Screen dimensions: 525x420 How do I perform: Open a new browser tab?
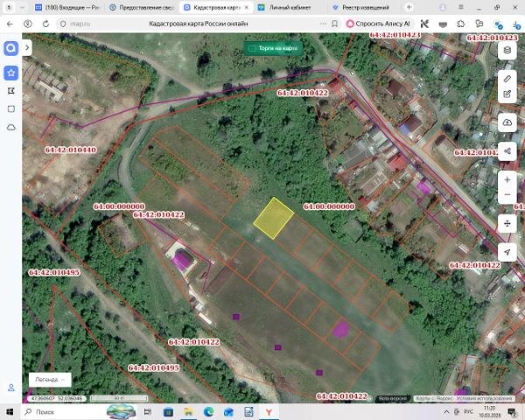coord(409,7)
